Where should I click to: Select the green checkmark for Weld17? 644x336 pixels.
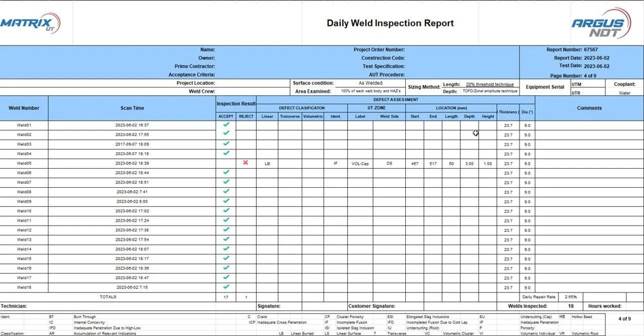226,277
